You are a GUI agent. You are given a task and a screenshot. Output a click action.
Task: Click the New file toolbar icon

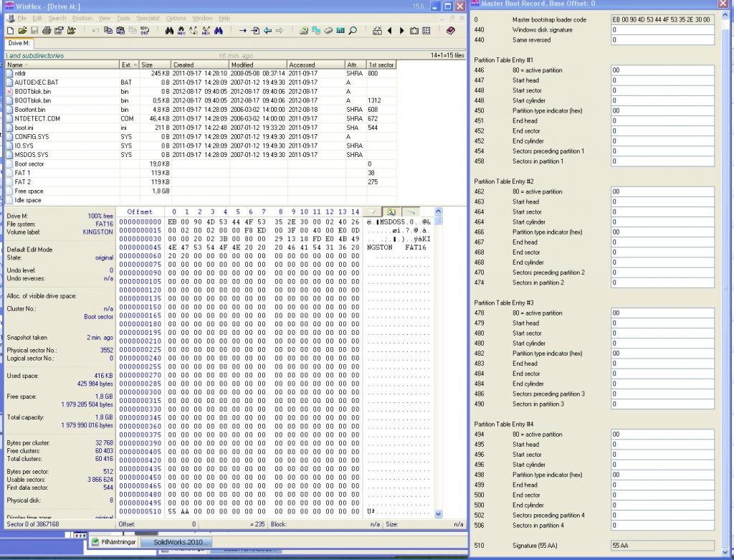(10, 31)
